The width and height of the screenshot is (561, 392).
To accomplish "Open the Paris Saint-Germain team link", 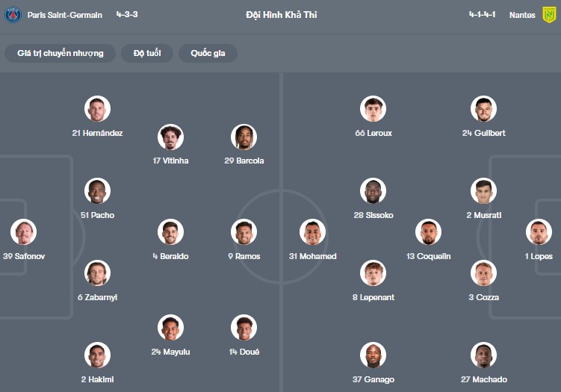I will (65, 15).
